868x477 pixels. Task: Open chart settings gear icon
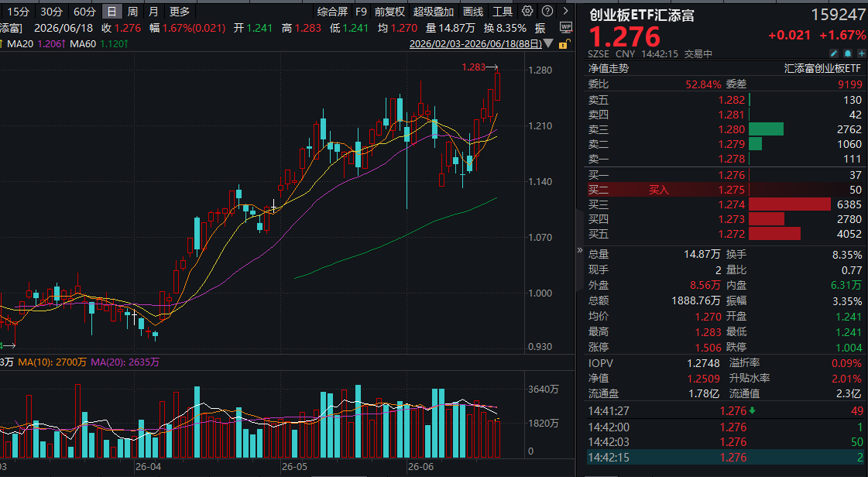click(527, 11)
